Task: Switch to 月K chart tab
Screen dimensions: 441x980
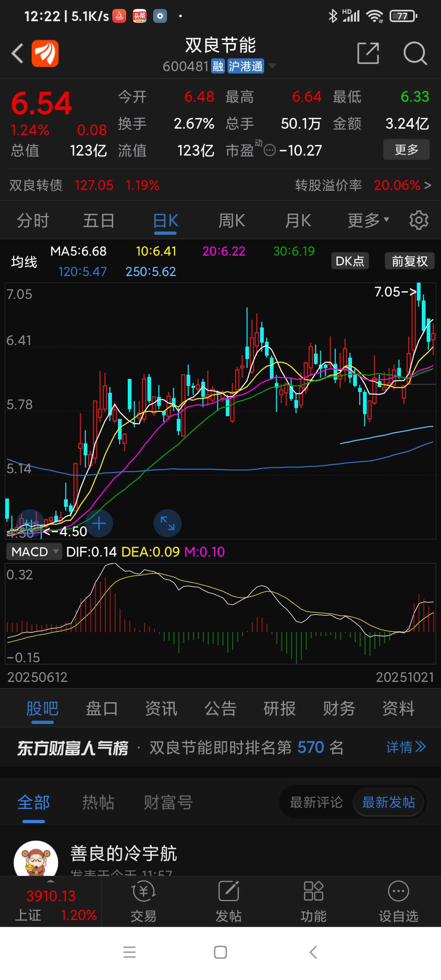Action: [298, 220]
